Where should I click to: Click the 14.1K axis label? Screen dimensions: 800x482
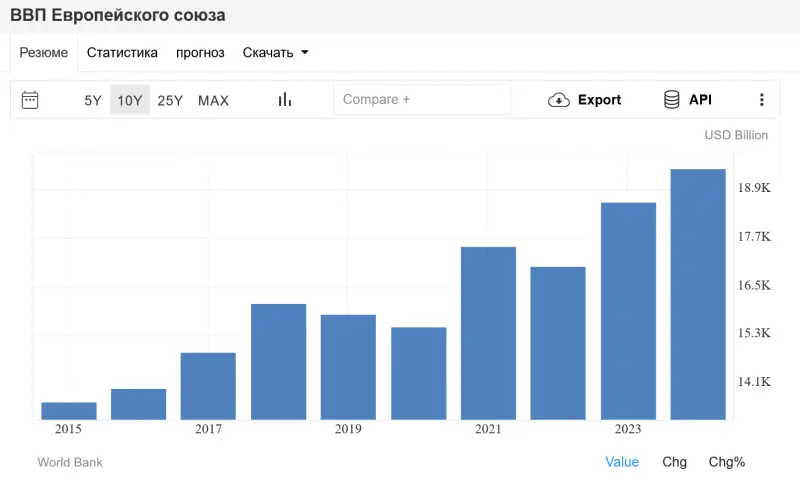[x=754, y=382]
